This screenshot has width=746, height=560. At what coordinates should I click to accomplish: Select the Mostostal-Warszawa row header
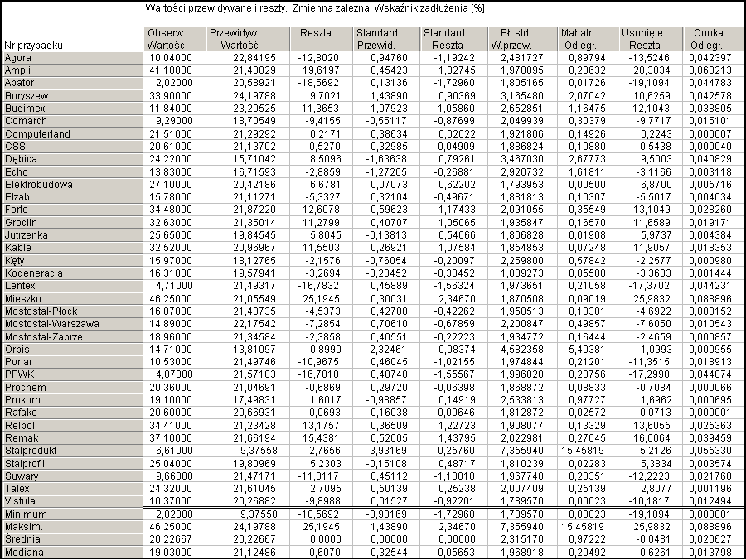point(72,324)
